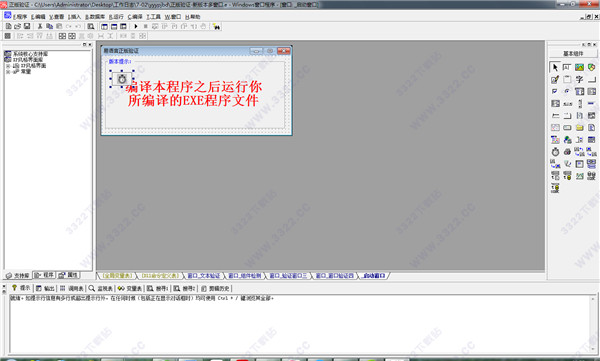Viewport: 600px width, 361px height.
Task: Switch to the 输出 output tab
Action: click(x=45, y=288)
